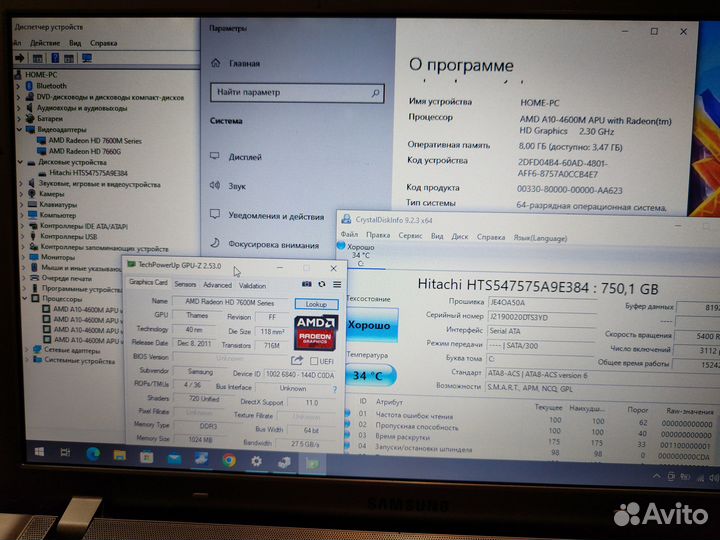Click the BIOS export share icon

[297, 360]
